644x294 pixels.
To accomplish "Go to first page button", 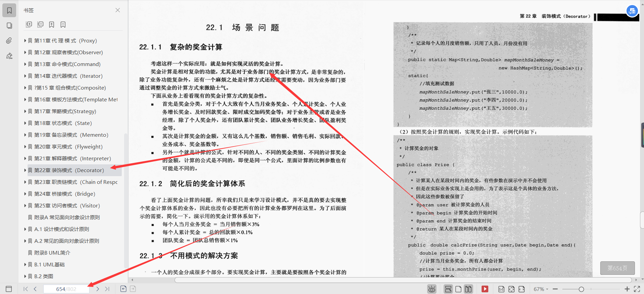I will click(26, 289).
